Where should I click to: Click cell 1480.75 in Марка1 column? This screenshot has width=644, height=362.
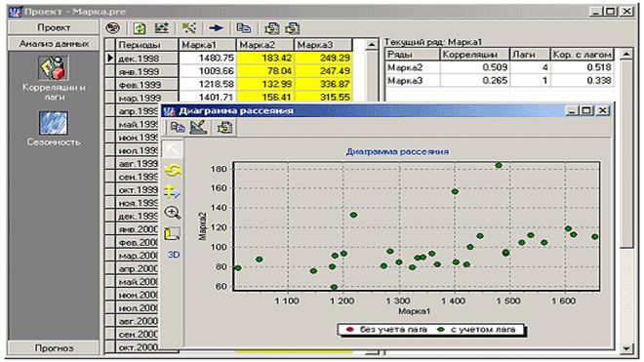(208, 58)
